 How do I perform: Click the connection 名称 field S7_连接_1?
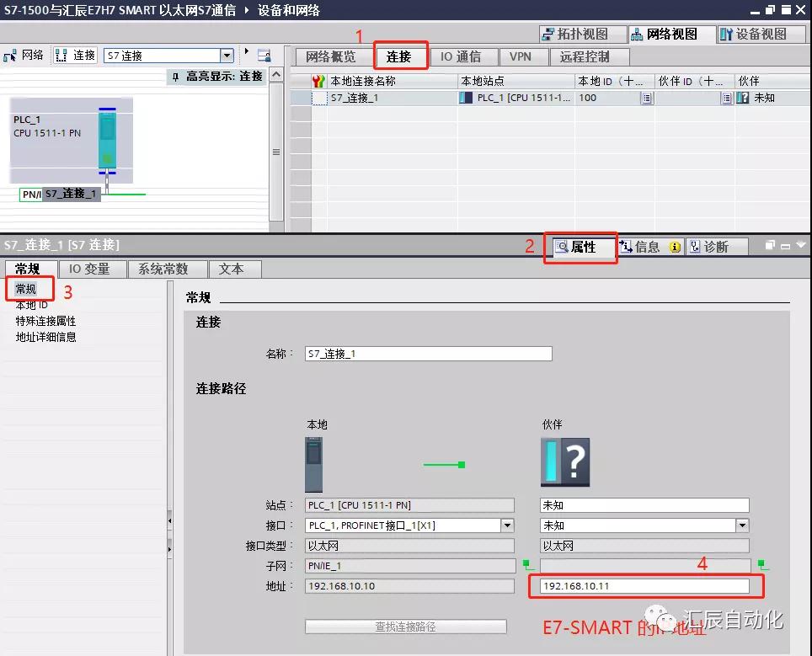[x=428, y=354]
